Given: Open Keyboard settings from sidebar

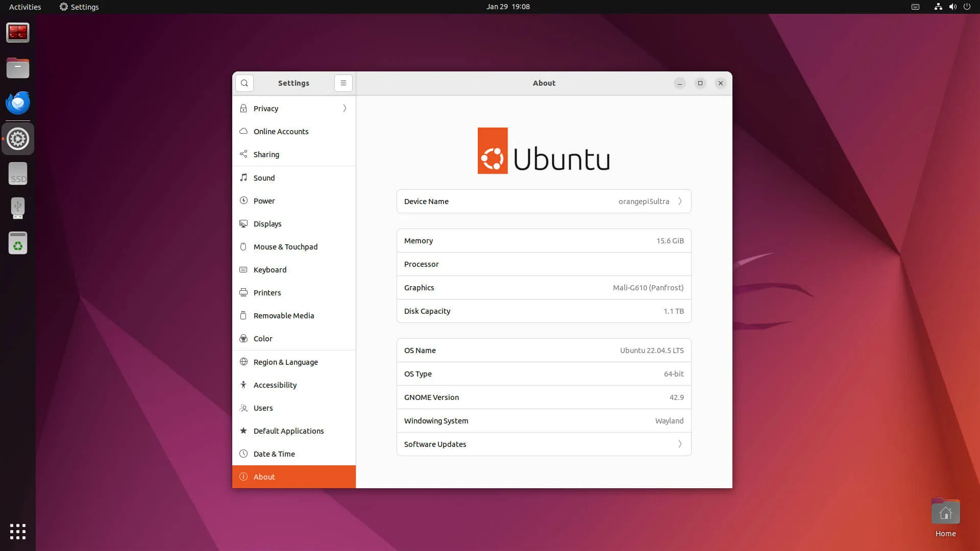Looking at the screenshot, I should click(270, 270).
